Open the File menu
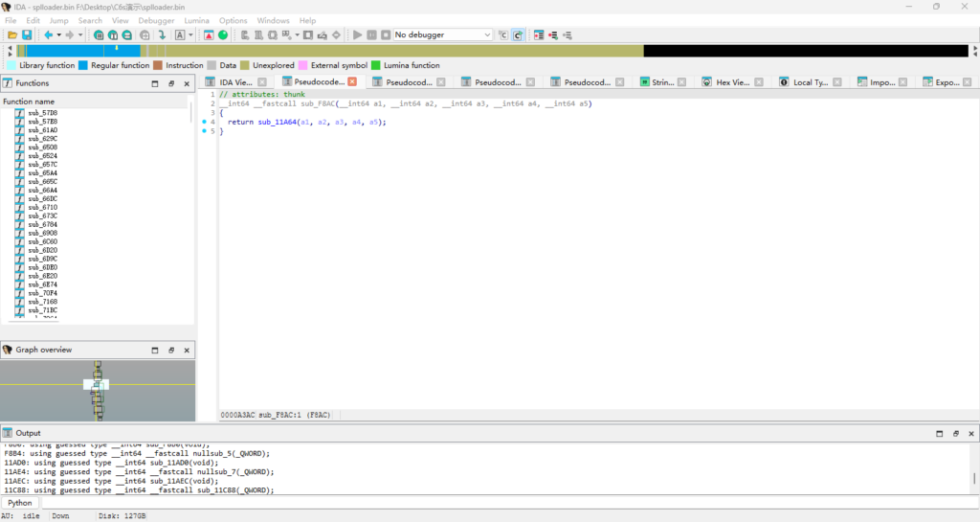980x522 pixels. pyautogui.click(x=11, y=21)
